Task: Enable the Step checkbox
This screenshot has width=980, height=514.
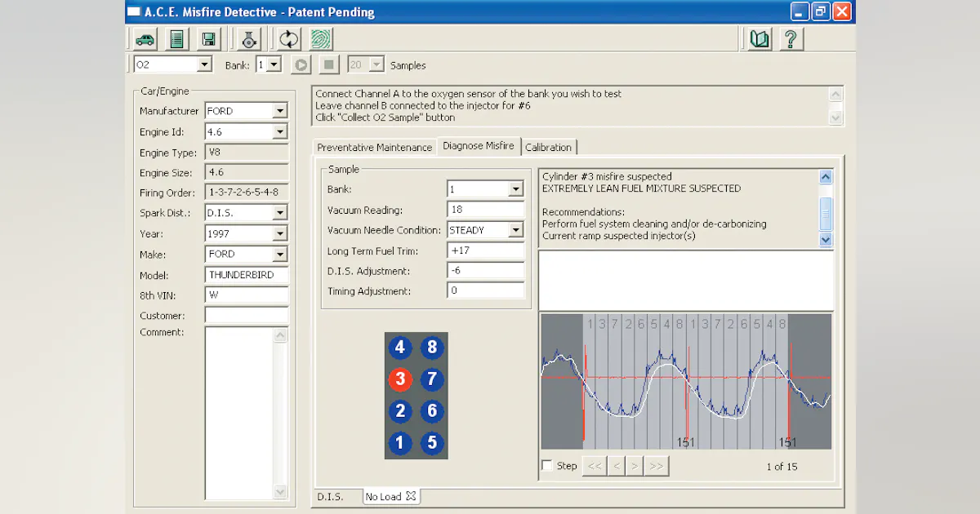Action: pos(547,466)
